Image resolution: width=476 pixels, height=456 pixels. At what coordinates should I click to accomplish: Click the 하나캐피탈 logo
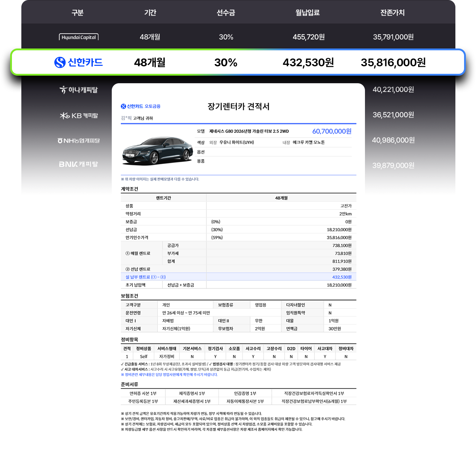[x=78, y=90]
